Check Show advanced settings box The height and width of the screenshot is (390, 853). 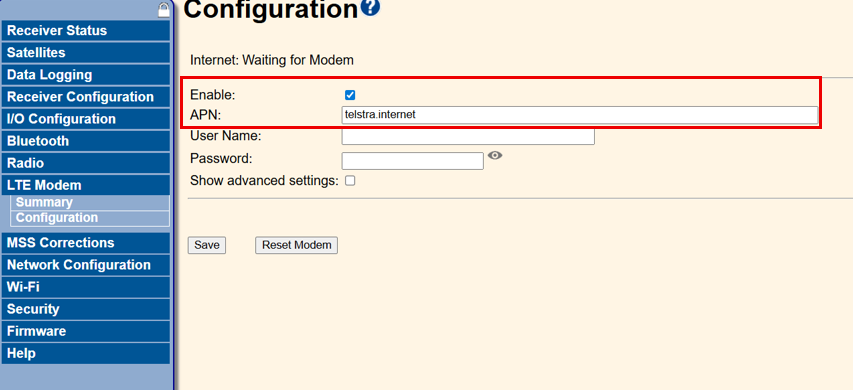(350, 181)
